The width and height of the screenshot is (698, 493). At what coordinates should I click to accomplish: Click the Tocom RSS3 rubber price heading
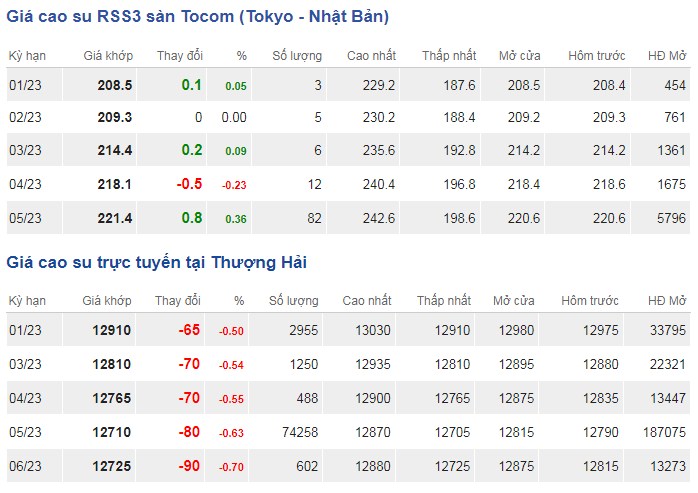[198, 17]
